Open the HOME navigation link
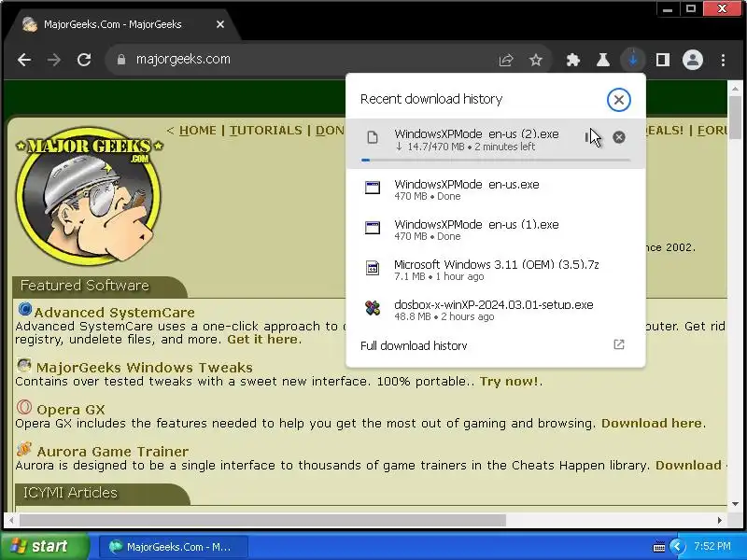 (x=197, y=131)
